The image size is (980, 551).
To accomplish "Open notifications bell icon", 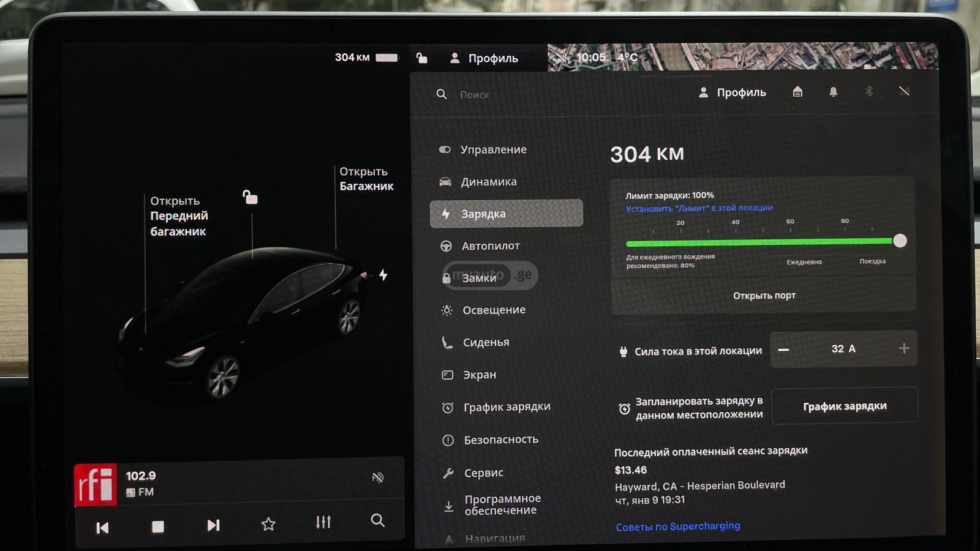I will click(833, 92).
